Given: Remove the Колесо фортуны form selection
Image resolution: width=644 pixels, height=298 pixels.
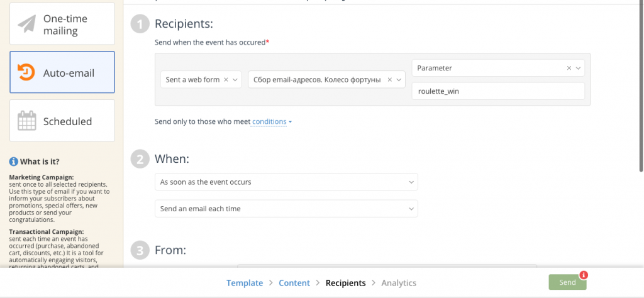Looking at the screenshot, I should tap(390, 80).
